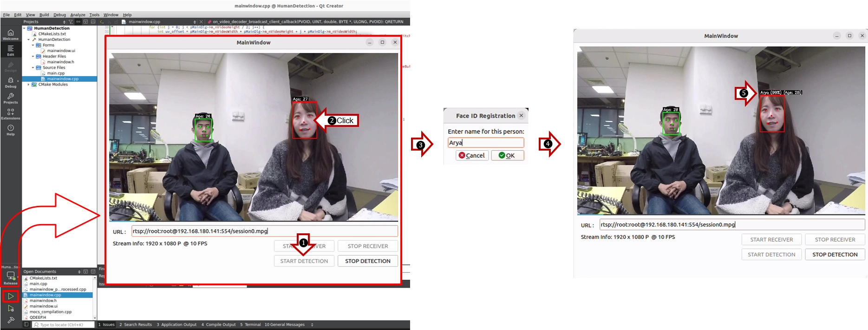The width and height of the screenshot is (868, 330).
Task: Click START DETECTION in left MainWindow
Action: tap(304, 261)
